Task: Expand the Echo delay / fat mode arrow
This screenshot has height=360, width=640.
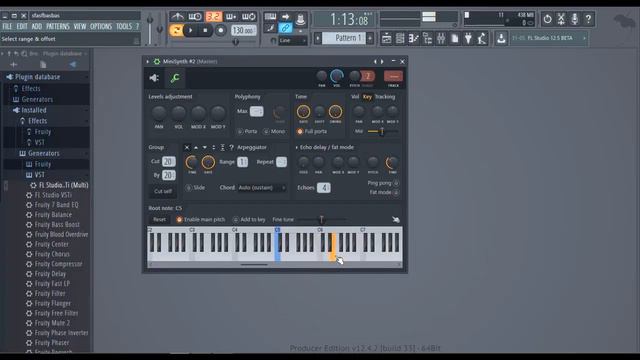Action: [296, 147]
